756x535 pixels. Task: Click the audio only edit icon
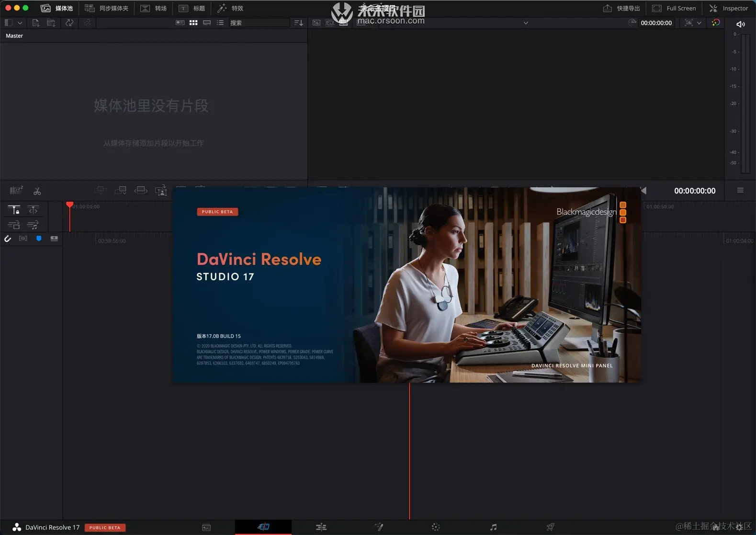pos(33,225)
